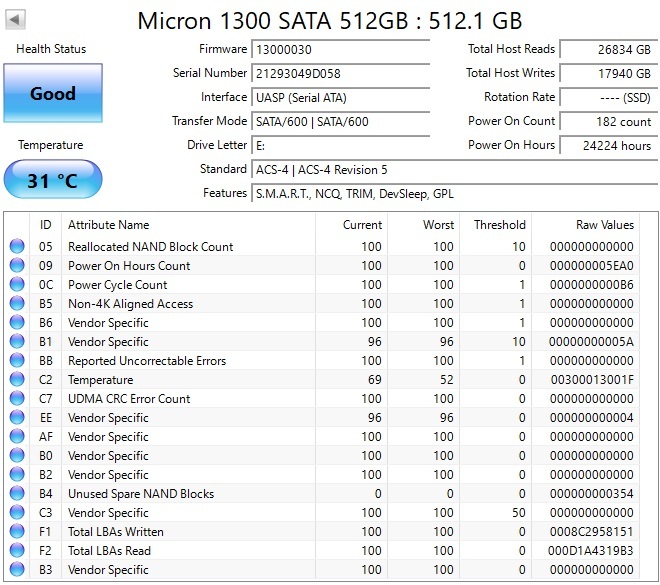Select the Total LBAs Read attribute name

point(109,550)
